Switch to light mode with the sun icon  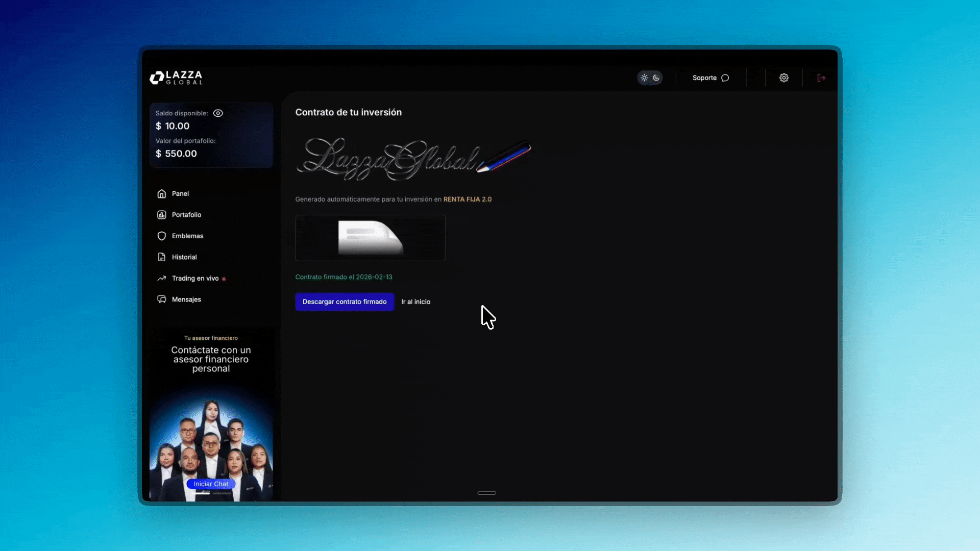click(644, 78)
